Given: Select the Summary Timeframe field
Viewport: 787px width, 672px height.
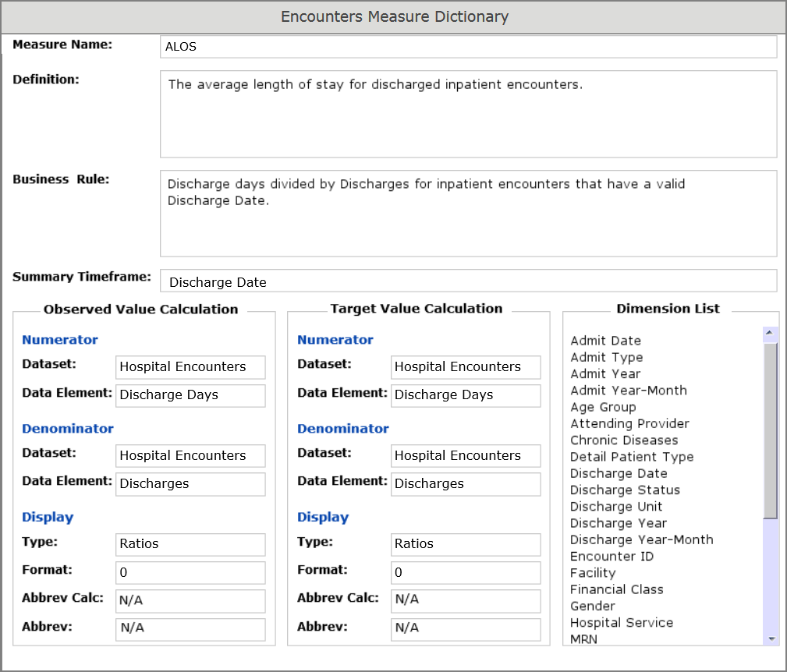Looking at the screenshot, I should (468, 281).
